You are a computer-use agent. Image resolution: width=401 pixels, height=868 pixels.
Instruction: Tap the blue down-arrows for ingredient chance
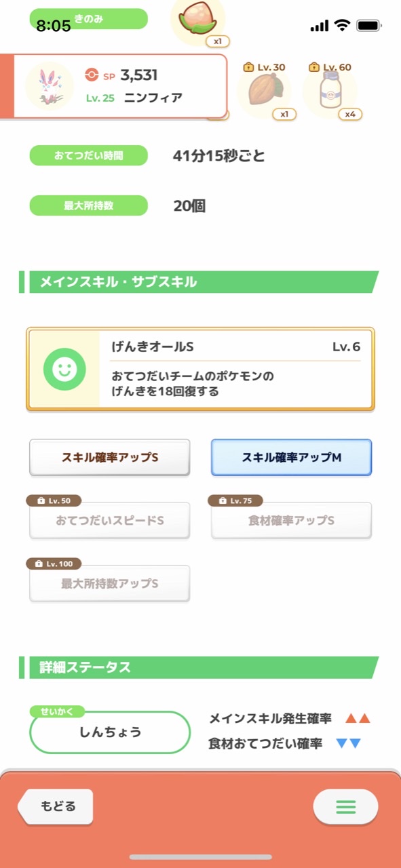click(x=349, y=744)
